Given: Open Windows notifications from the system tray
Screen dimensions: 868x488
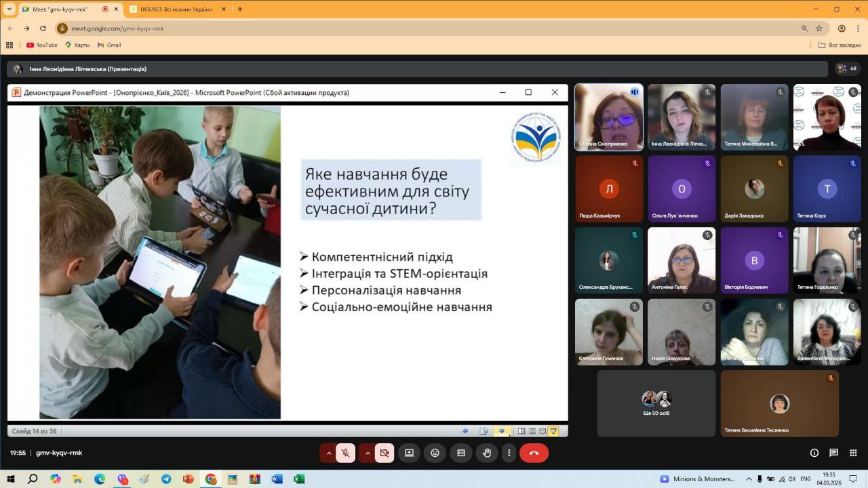Looking at the screenshot, I should [x=853, y=478].
